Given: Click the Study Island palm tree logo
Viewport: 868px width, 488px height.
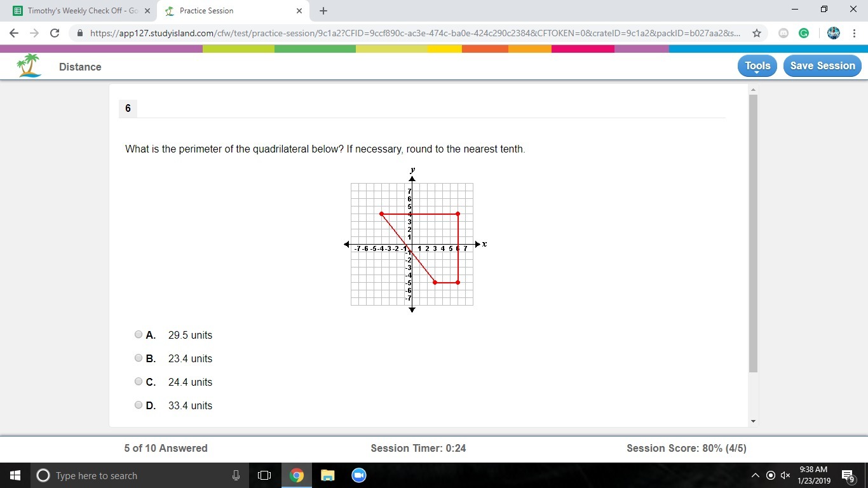Looking at the screenshot, I should point(29,65).
